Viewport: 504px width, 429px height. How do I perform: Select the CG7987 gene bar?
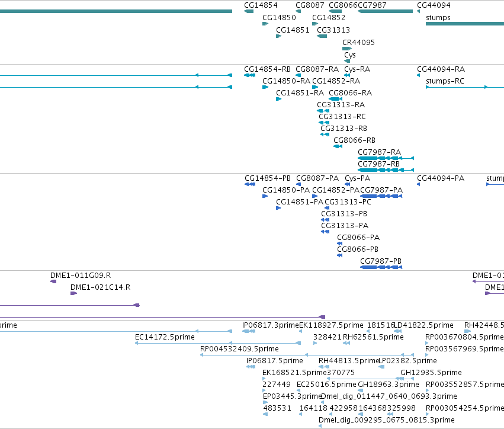click(x=385, y=11)
